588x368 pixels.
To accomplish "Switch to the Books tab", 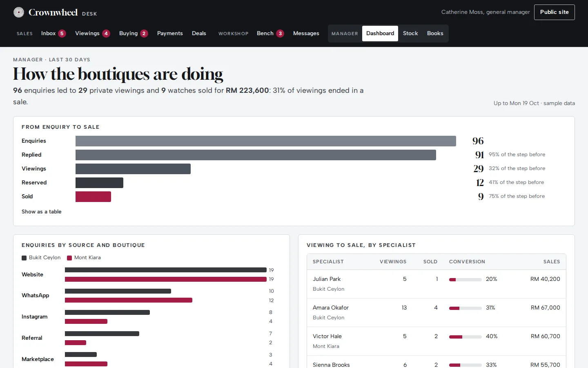I will point(435,34).
